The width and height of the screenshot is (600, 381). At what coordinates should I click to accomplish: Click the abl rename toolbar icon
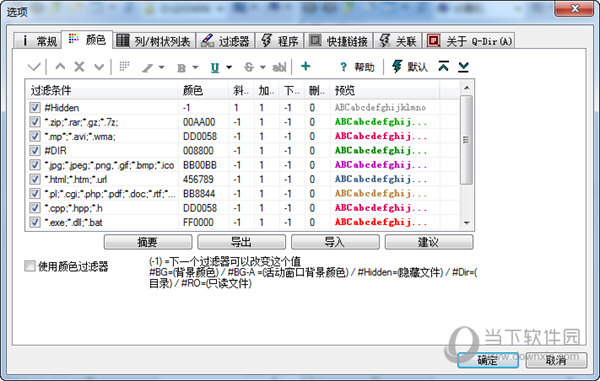(279, 68)
